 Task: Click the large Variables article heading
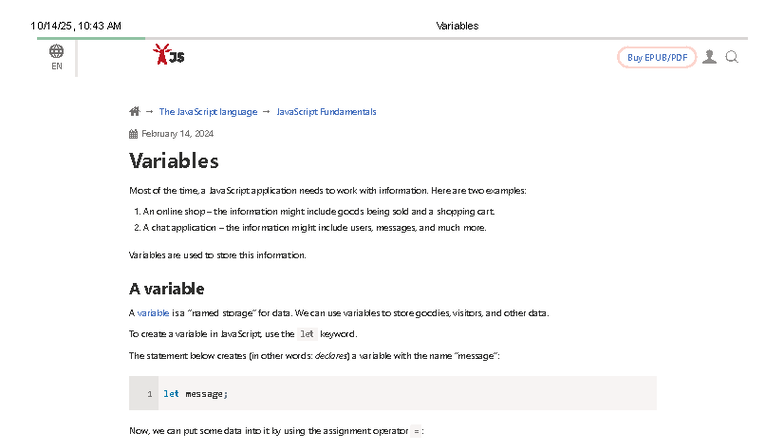coord(174,161)
